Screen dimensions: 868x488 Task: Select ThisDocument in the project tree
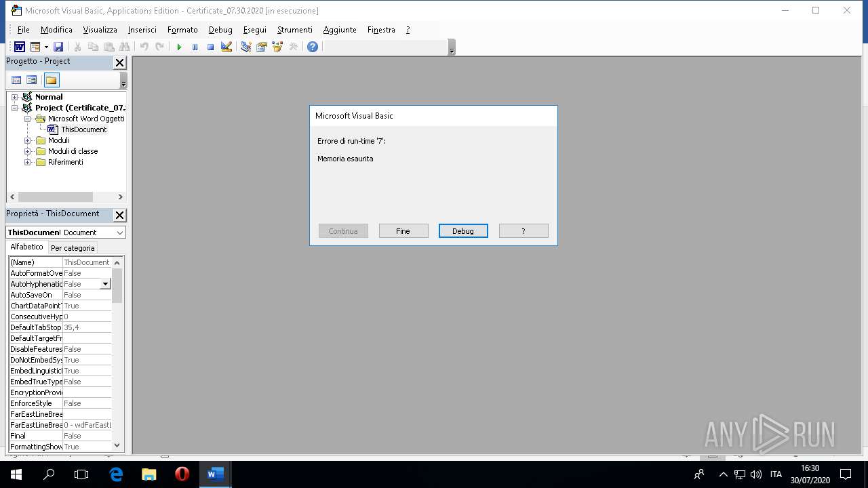83,129
